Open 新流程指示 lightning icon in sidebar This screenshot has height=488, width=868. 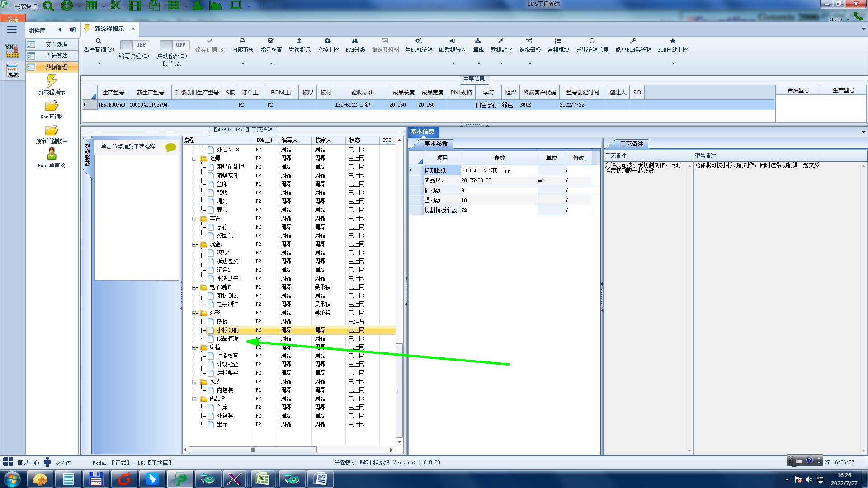point(52,81)
